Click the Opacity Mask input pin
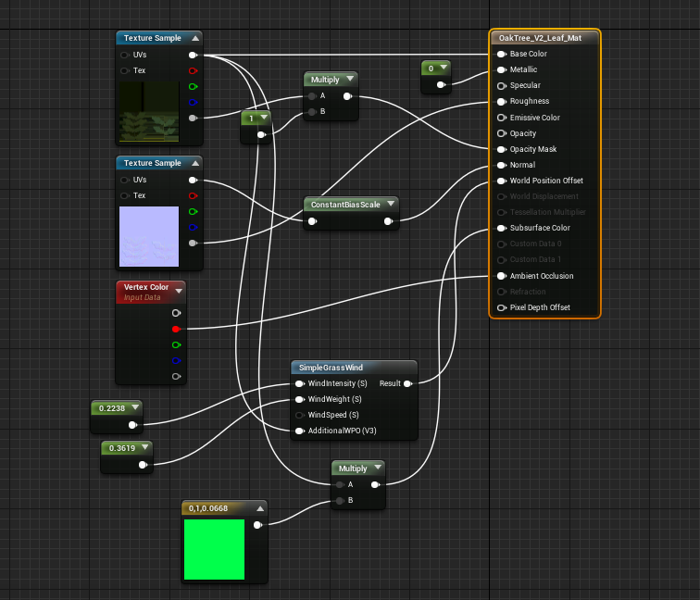 [501, 150]
